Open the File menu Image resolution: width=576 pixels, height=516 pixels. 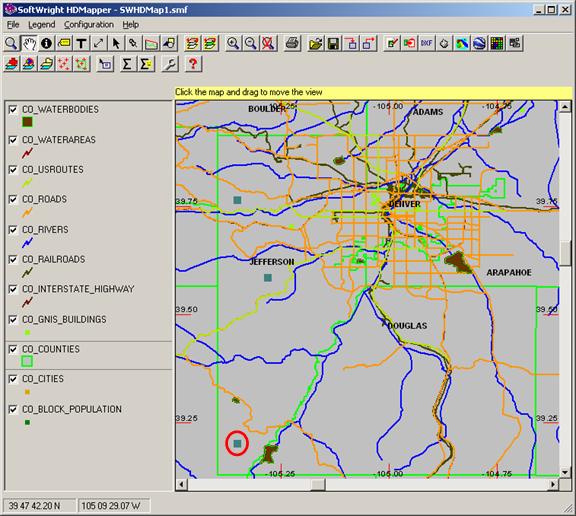pyautogui.click(x=13, y=25)
